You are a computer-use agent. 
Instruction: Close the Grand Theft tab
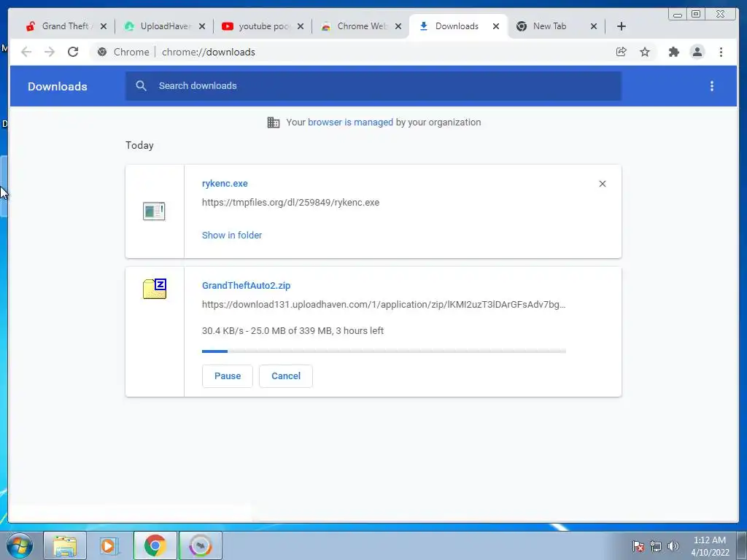tap(104, 26)
